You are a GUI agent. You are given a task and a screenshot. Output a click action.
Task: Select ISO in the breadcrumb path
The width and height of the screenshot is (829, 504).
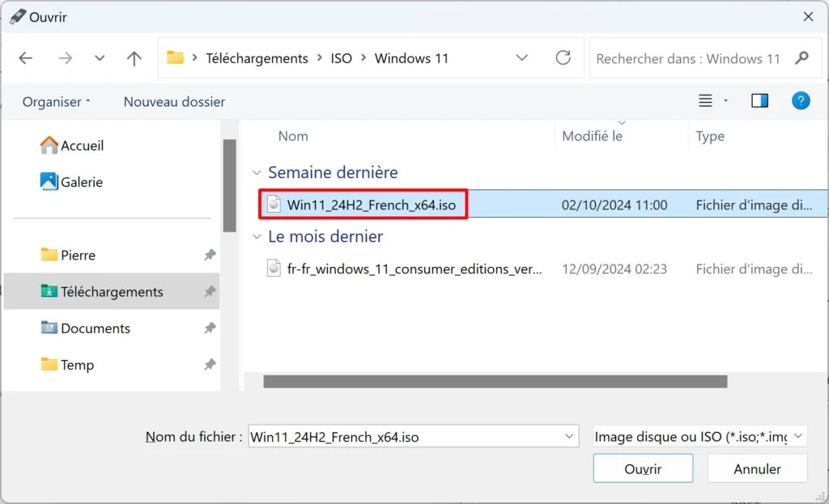coord(341,58)
